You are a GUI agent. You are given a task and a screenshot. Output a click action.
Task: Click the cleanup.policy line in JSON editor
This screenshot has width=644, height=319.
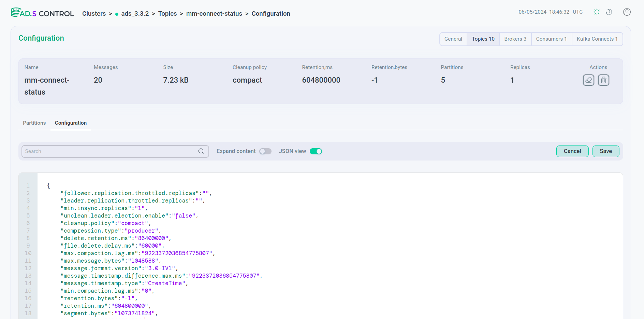point(106,223)
